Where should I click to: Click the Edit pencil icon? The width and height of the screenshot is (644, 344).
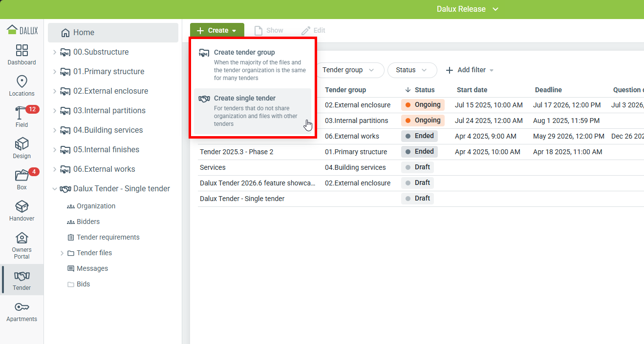(x=306, y=31)
